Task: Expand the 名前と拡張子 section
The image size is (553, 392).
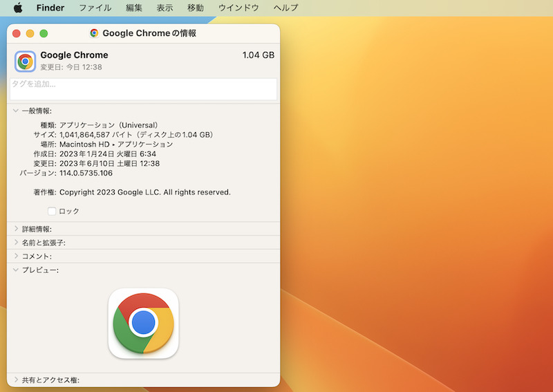Action: click(15, 243)
